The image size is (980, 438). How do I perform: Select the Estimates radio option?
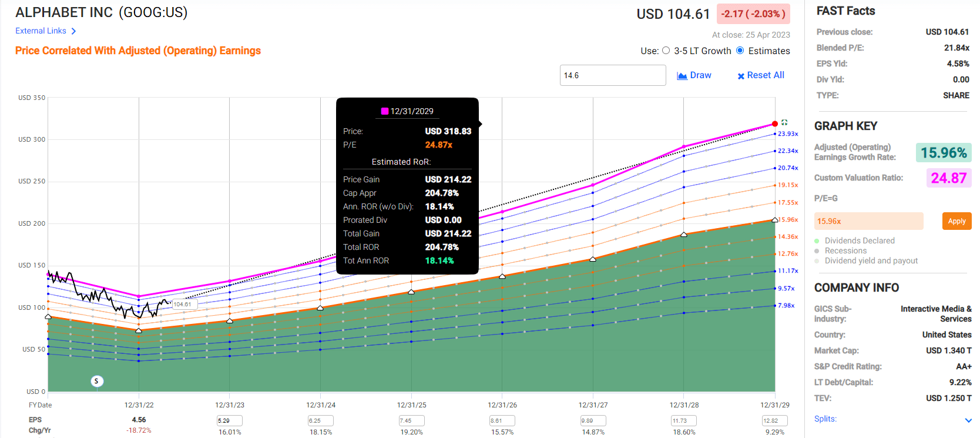(x=740, y=51)
